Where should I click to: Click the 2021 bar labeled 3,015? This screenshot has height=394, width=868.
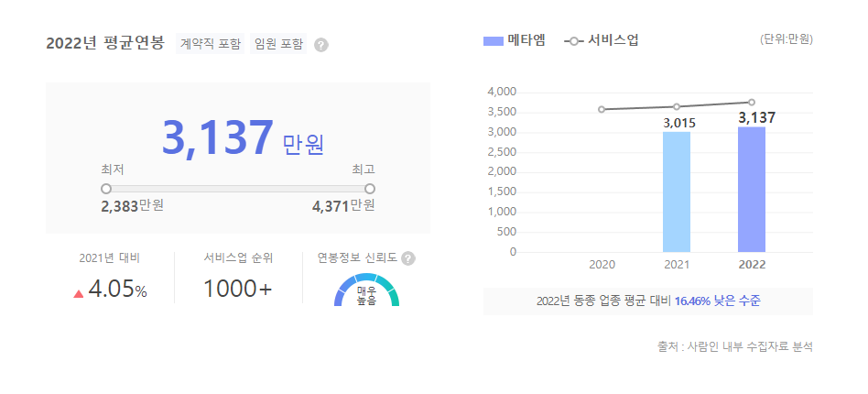[x=677, y=192]
